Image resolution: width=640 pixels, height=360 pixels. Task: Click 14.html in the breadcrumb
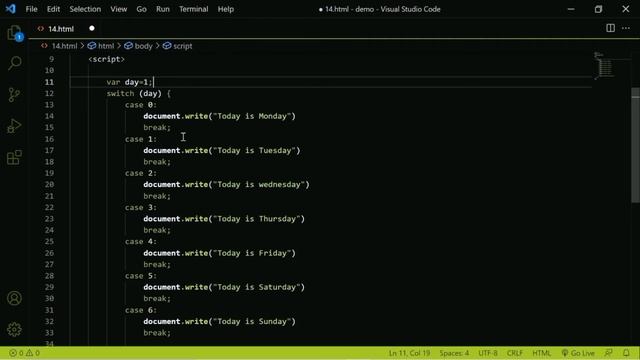click(64, 46)
